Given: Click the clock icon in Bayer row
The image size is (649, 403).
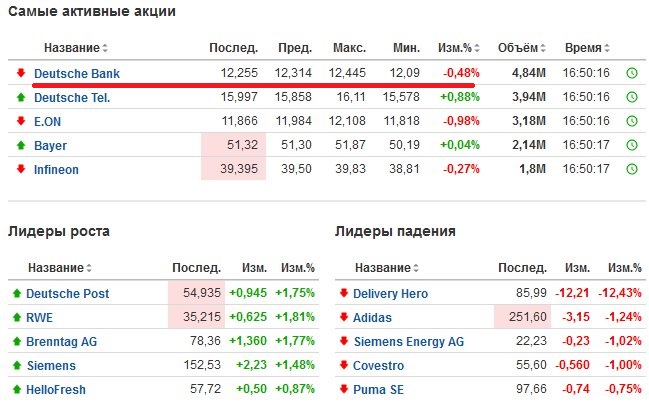Looking at the screenshot, I should [x=632, y=145].
